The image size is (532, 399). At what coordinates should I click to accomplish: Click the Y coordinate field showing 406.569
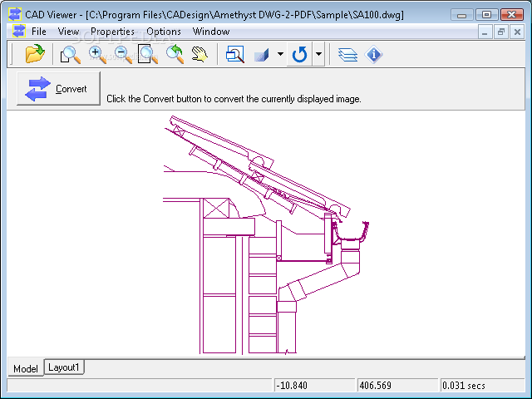[x=397, y=386]
